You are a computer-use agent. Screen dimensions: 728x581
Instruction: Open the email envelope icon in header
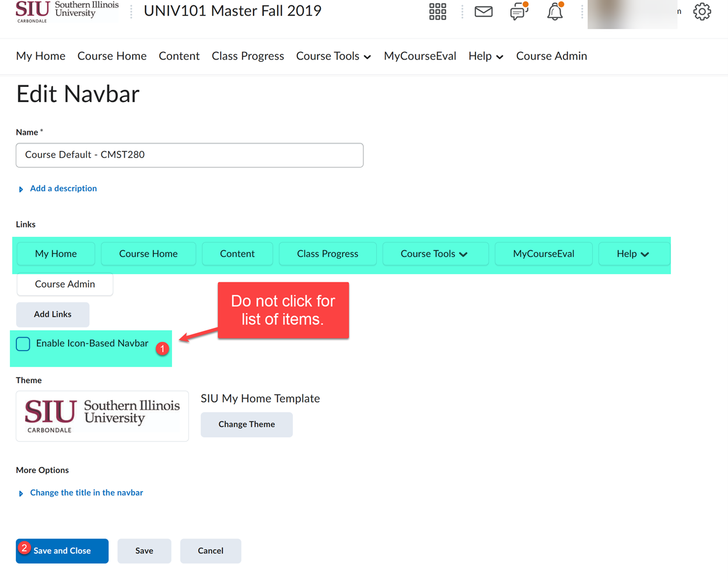tap(484, 12)
